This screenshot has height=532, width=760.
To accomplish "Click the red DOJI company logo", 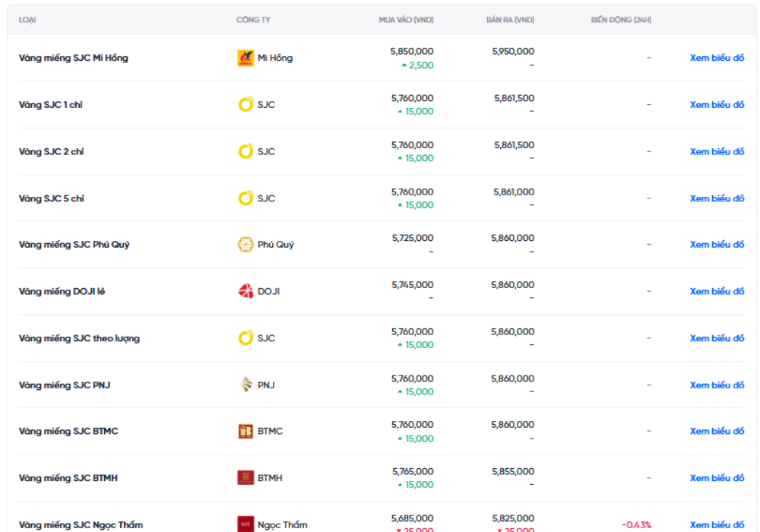I will [x=245, y=291].
